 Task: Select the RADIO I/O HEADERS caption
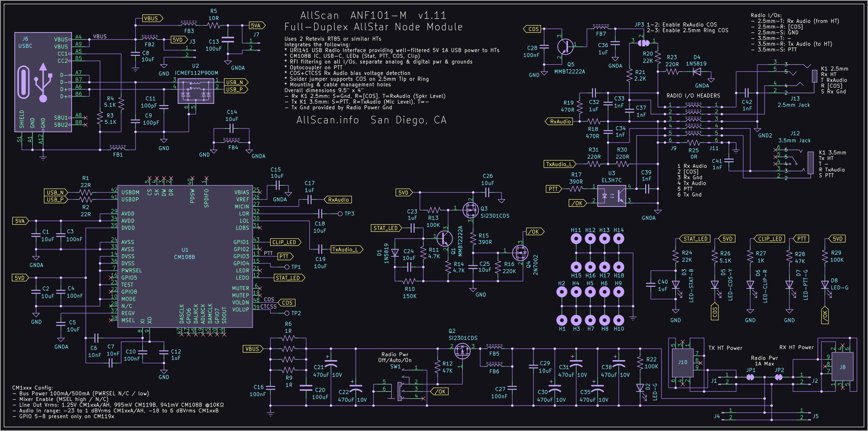(693, 96)
